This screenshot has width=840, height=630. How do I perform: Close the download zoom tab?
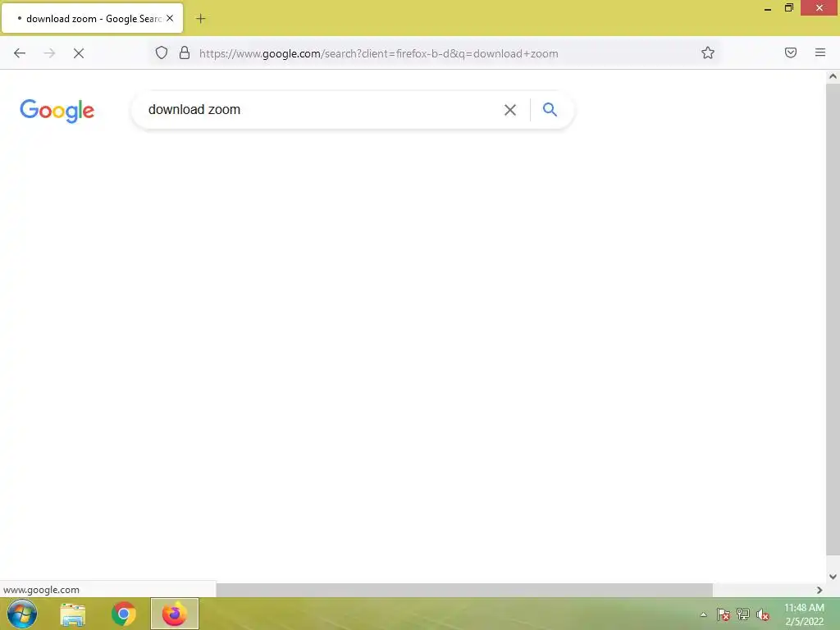click(170, 18)
